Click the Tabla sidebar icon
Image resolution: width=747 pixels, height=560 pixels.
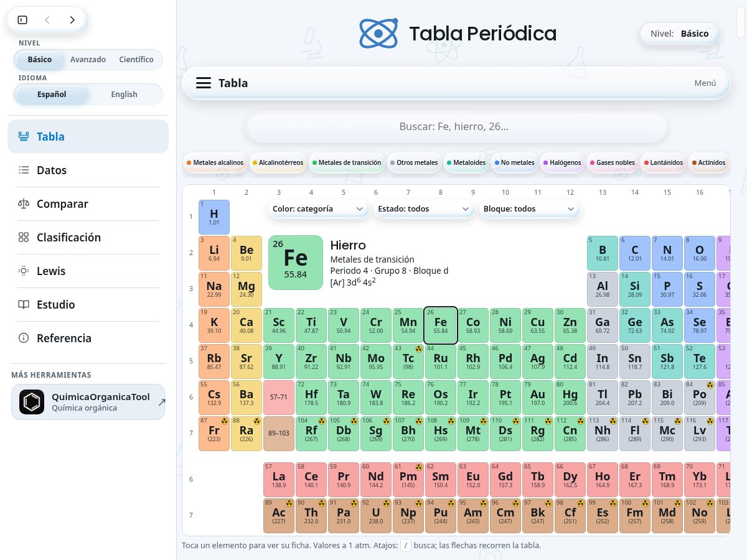pos(24,136)
